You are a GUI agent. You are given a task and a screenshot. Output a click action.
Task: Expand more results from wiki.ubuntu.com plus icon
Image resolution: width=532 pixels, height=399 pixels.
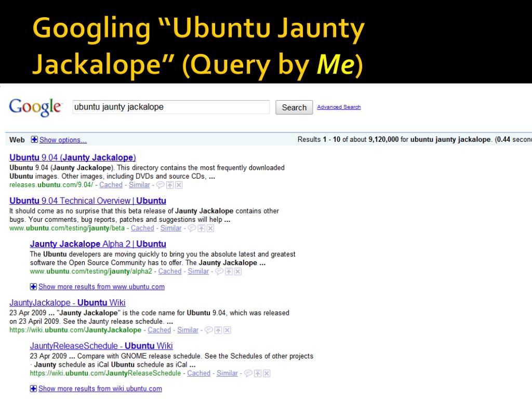point(33,389)
